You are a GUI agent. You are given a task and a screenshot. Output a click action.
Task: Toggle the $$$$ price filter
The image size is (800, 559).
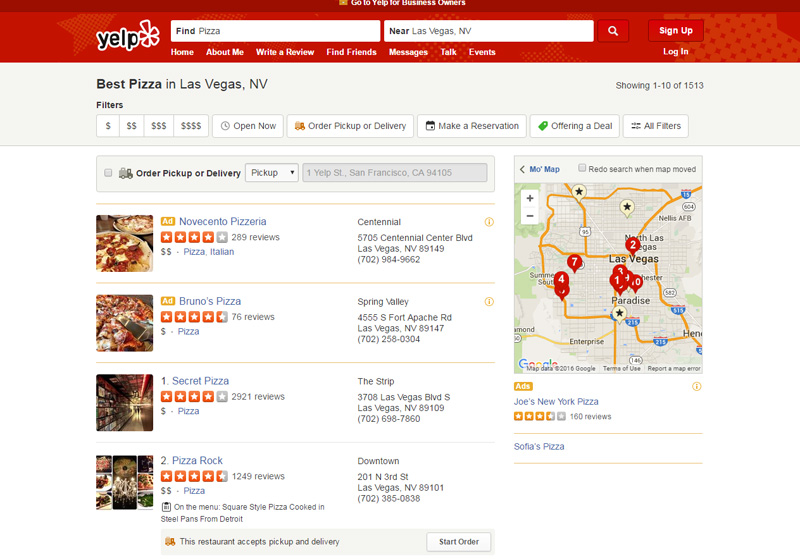191,126
